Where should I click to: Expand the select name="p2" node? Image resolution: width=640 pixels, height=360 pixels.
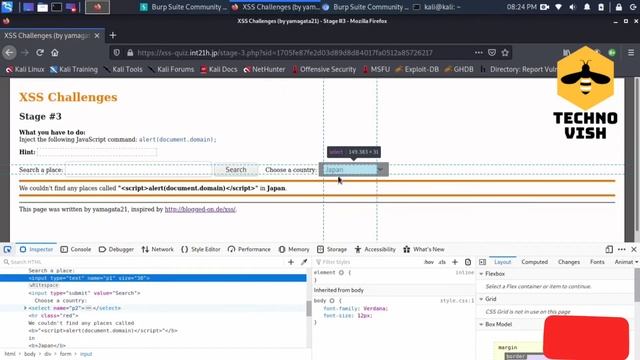coord(25,308)
